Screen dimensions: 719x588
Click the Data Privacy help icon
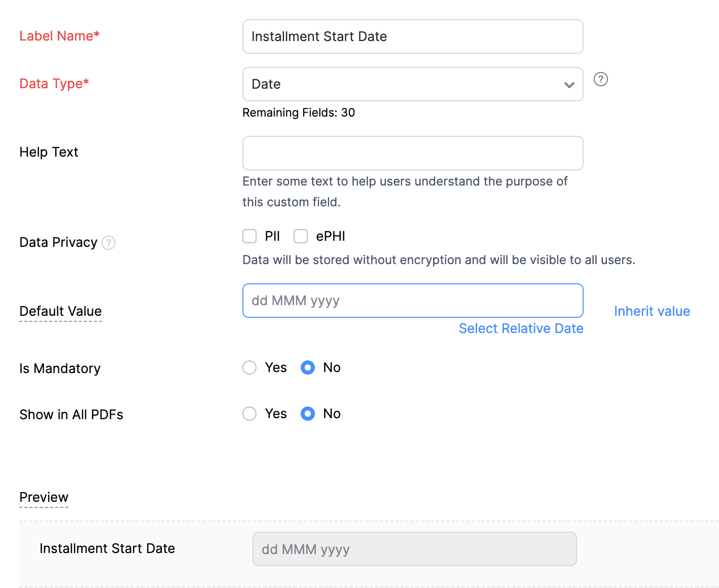pyautogui.click(x=109, y=243)
